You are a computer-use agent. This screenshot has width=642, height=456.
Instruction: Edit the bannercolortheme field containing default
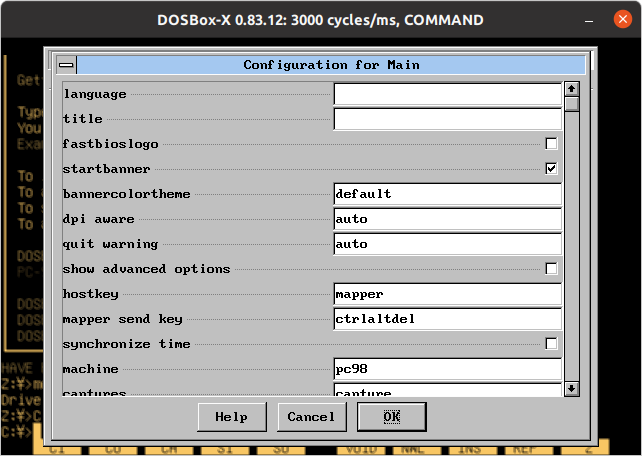[448, 194]
